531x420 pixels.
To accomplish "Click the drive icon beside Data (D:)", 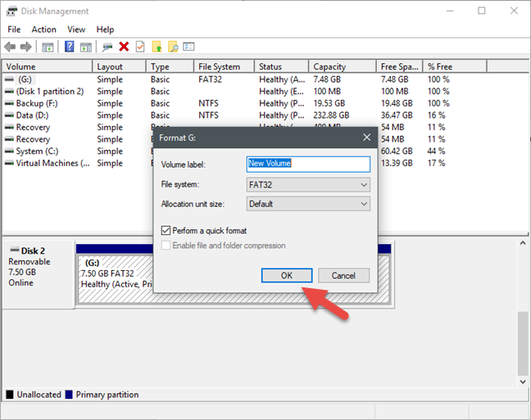I will point(10,115).
